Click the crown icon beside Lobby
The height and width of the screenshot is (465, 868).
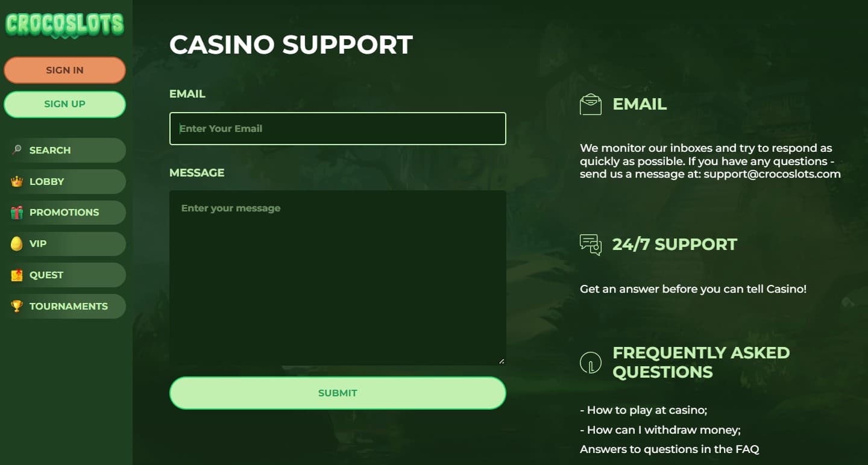17,181
